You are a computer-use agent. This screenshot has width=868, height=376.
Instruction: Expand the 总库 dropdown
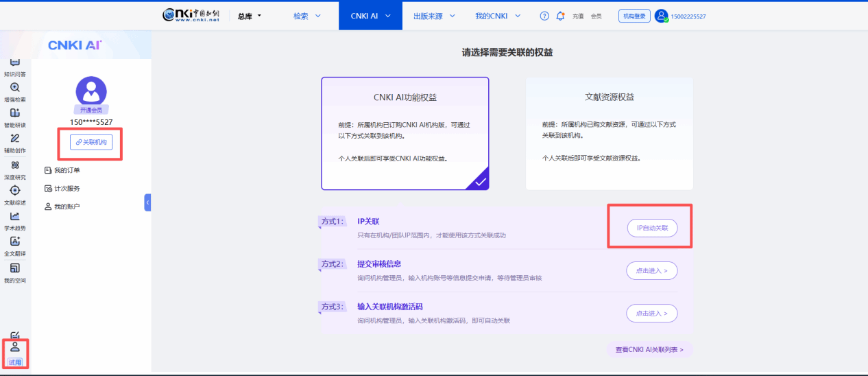[250, 16]
